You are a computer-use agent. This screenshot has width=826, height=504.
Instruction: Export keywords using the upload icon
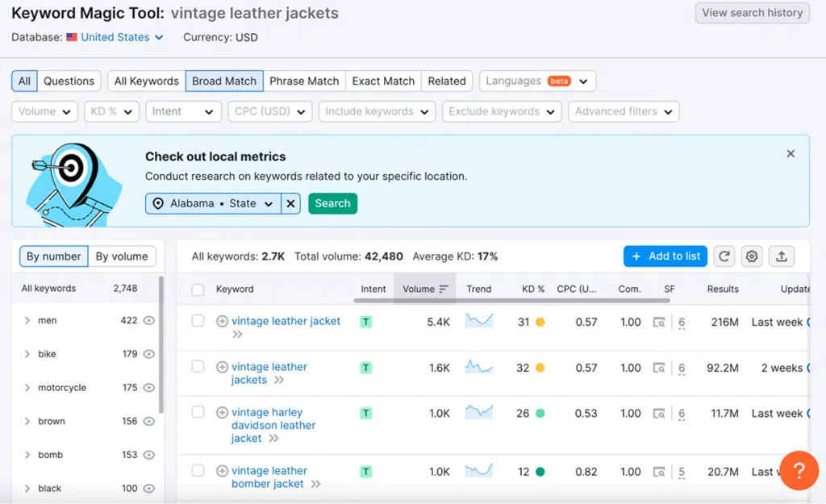(x=782, y=256)
